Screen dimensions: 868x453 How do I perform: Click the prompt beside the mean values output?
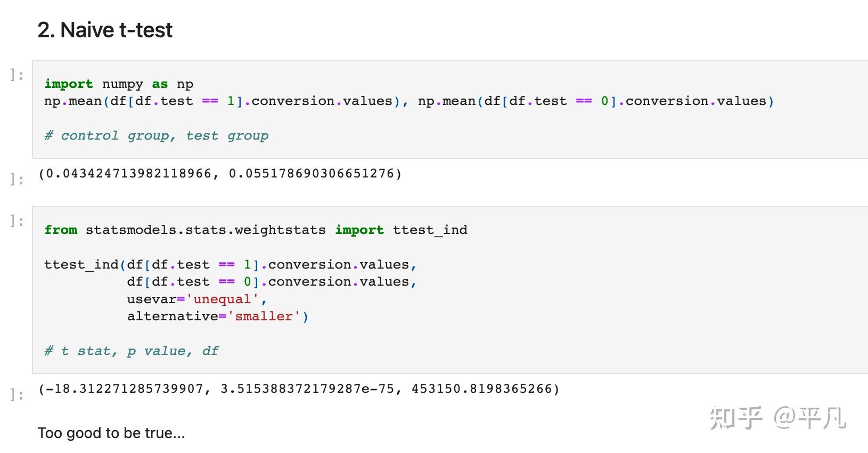(x=17, y=179)
